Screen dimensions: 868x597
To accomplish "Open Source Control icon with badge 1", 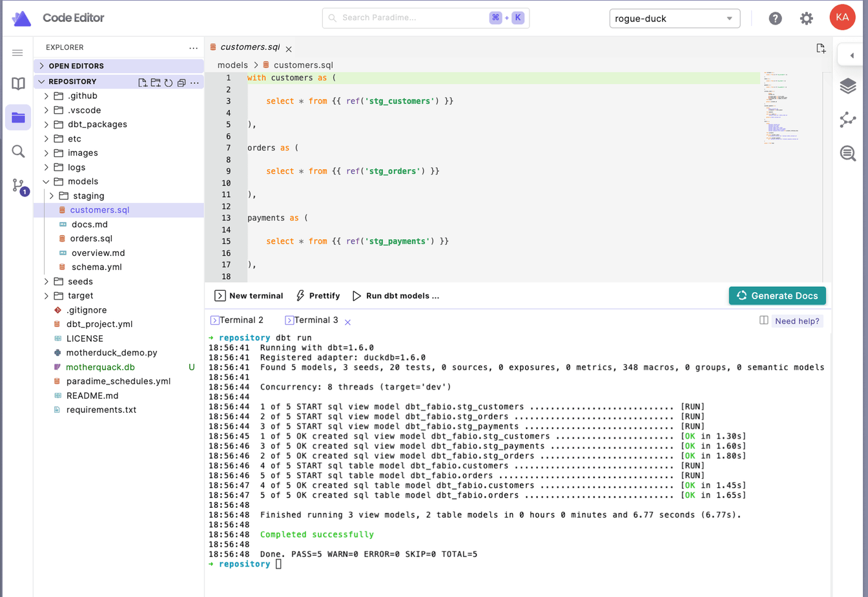I will (x=19, y=187).
